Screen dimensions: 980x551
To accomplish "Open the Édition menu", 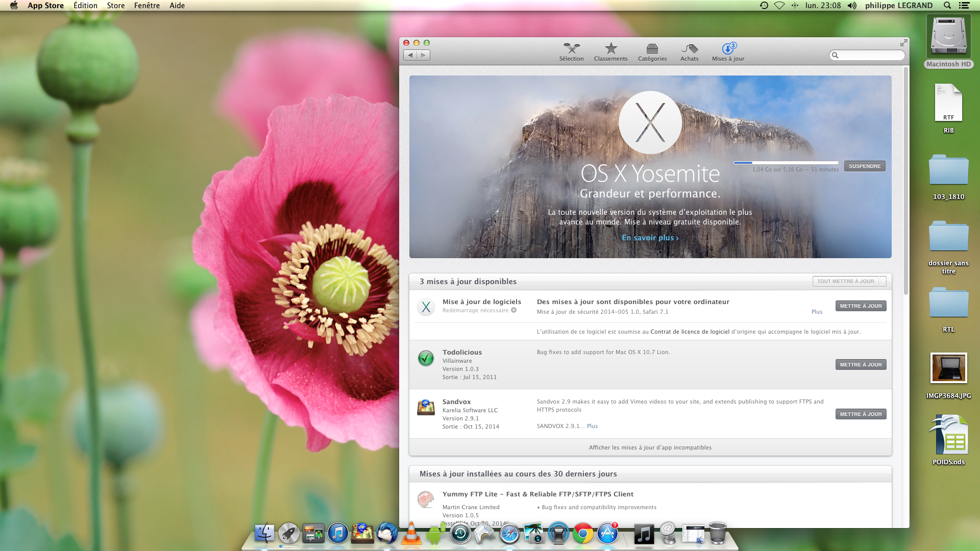I will tap(85, 6).
